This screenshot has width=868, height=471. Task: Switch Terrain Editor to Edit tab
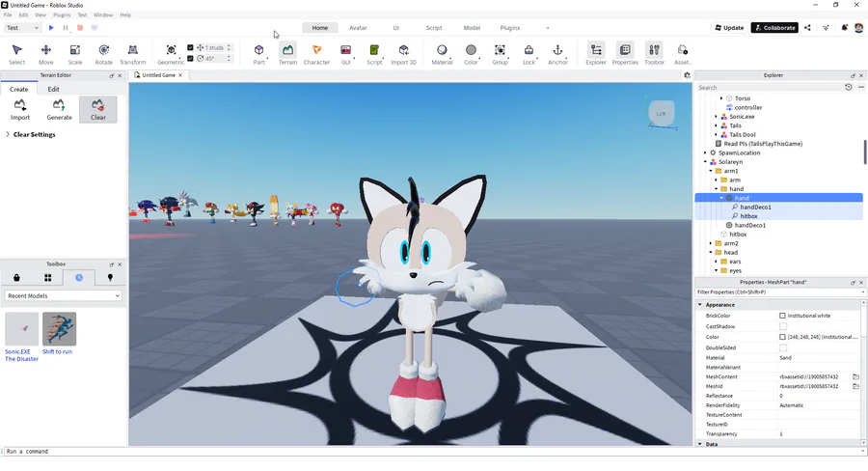click(53, 89)
